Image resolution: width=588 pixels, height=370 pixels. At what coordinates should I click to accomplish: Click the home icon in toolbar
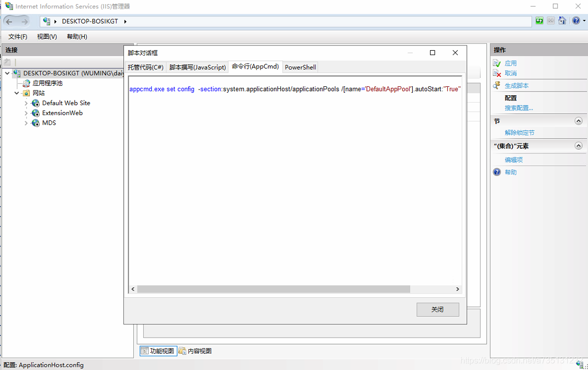[x=562, y=20]
